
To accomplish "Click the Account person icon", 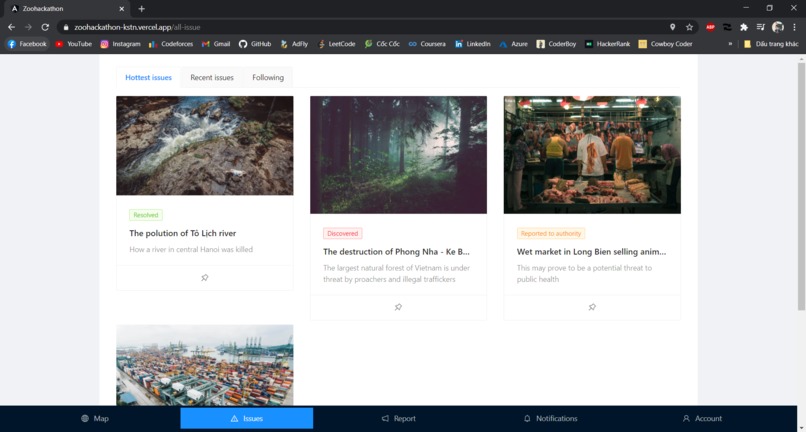I will point(686,419).
